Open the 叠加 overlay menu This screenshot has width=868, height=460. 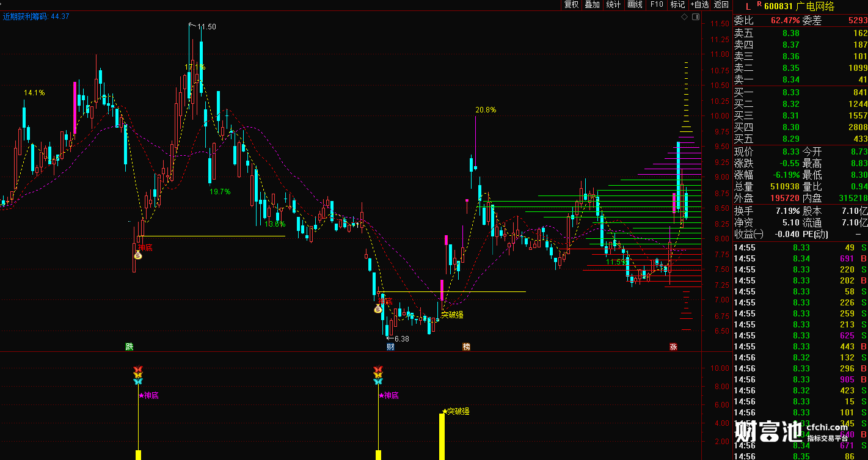[x=592, y=5]
